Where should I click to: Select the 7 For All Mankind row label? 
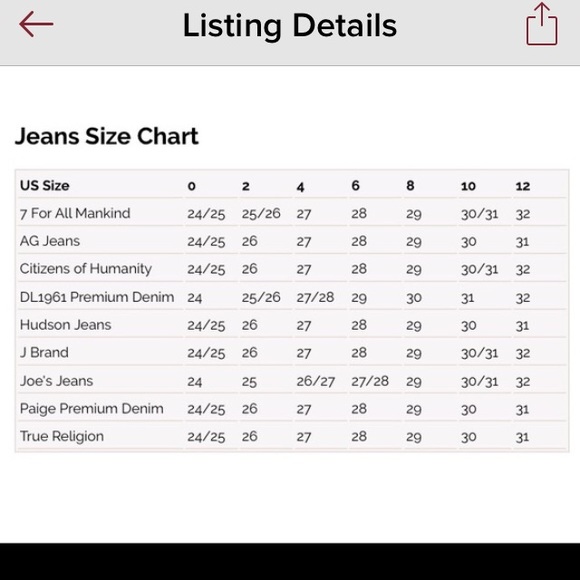[x=75, y=213]
